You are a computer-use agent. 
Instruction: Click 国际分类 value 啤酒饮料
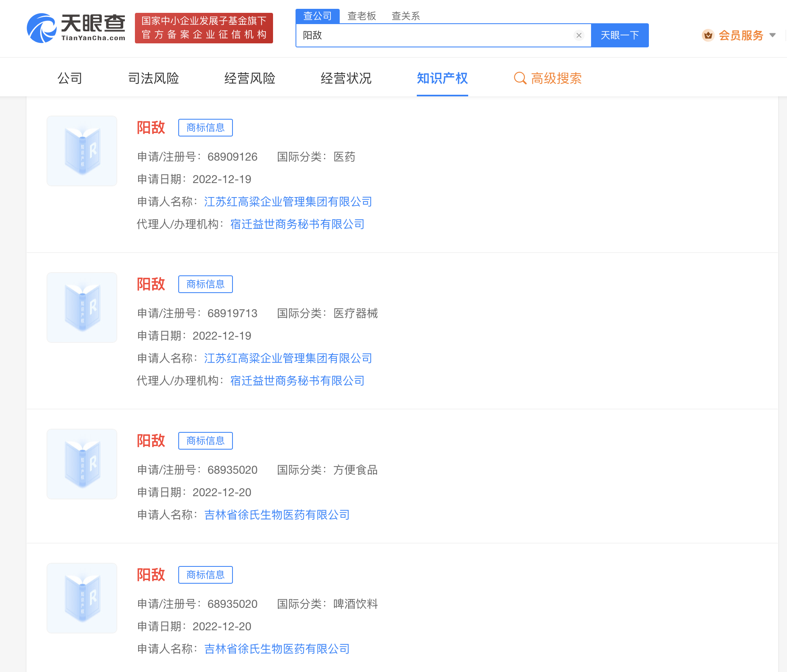(356, 604)
